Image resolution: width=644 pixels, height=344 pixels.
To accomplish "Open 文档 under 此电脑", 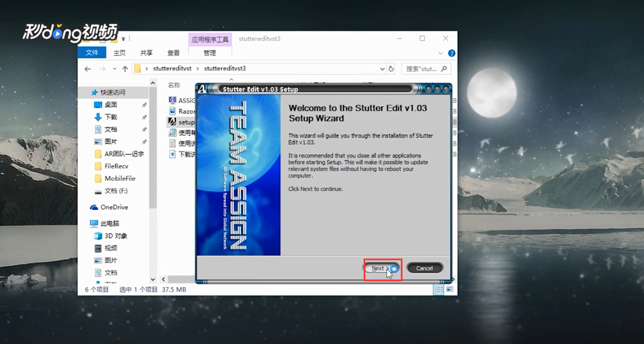I will point(111,273).
